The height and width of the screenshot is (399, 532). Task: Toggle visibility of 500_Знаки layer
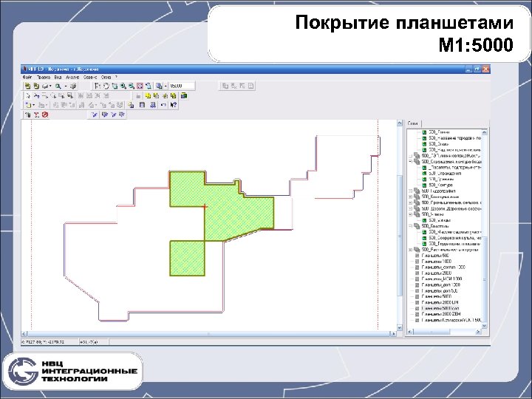click(424, 144)
